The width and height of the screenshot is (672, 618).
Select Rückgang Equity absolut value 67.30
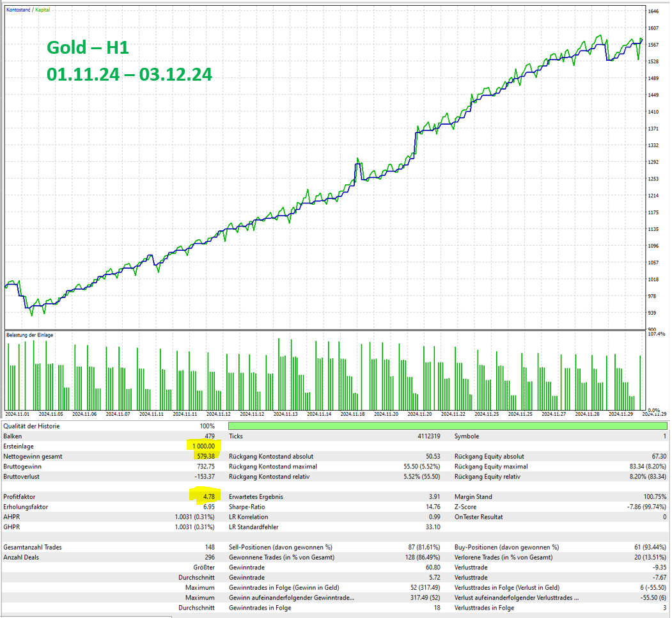pyautogui.click(x=659, y=456)
